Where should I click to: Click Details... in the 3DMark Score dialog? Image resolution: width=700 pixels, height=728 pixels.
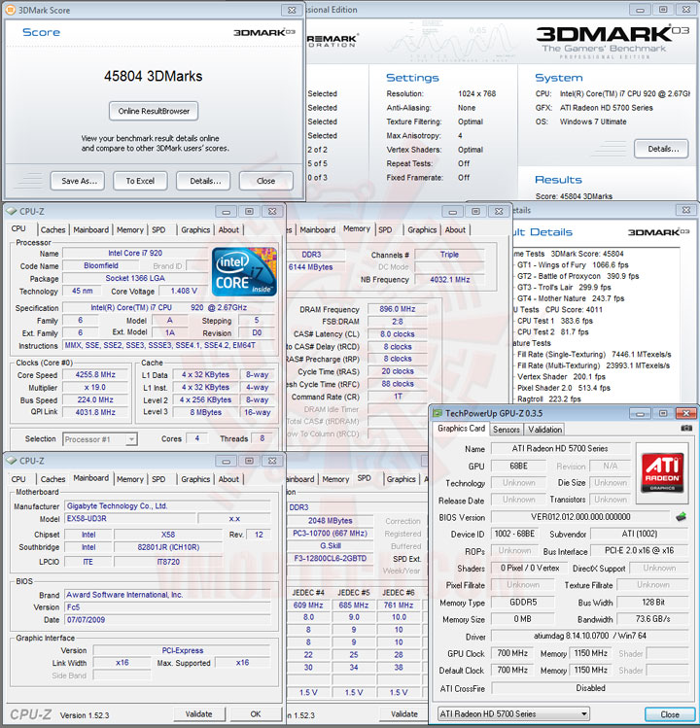pos(203,181)
